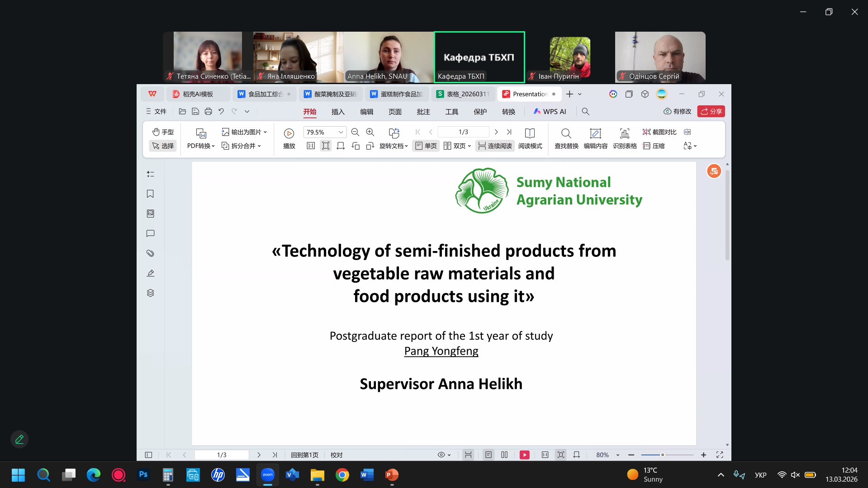
Task: Expand the 旋转文档 rotate document dropdown
Action: (394, 146)
